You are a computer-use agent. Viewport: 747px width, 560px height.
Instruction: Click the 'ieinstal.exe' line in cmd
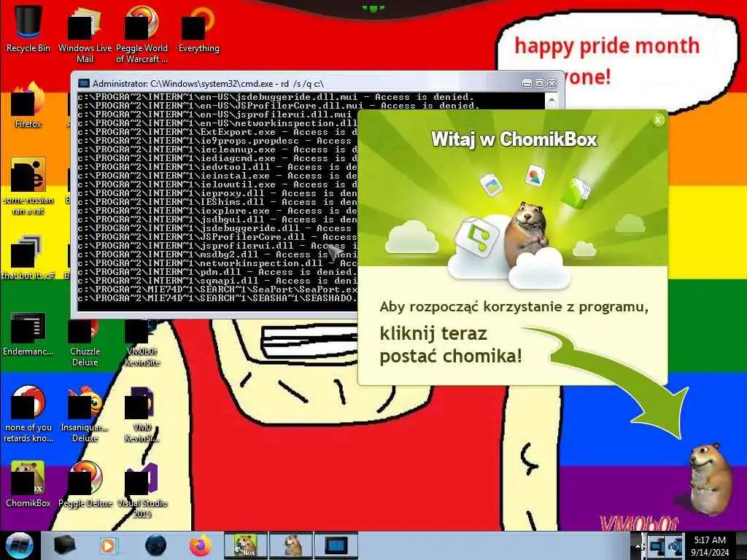[x=217, y=176]
